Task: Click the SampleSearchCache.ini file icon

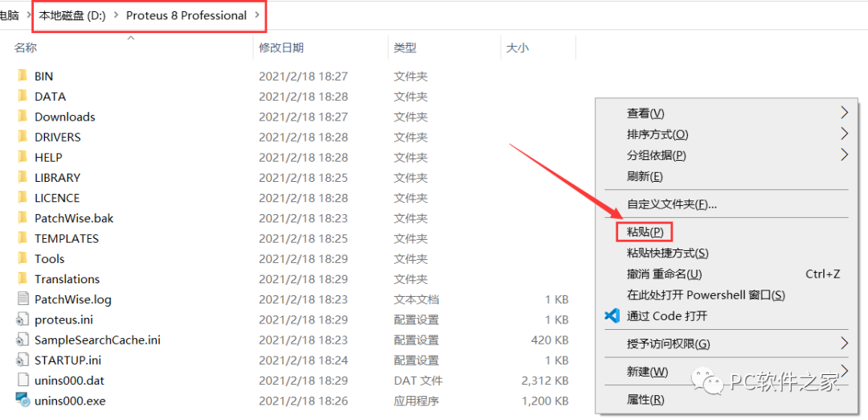Action: [23, 340]
